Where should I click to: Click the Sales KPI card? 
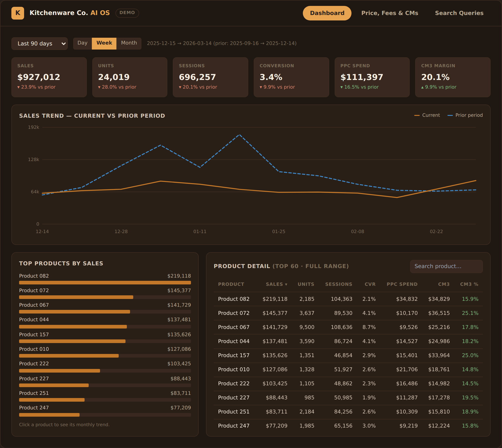(x=49, y=77)
